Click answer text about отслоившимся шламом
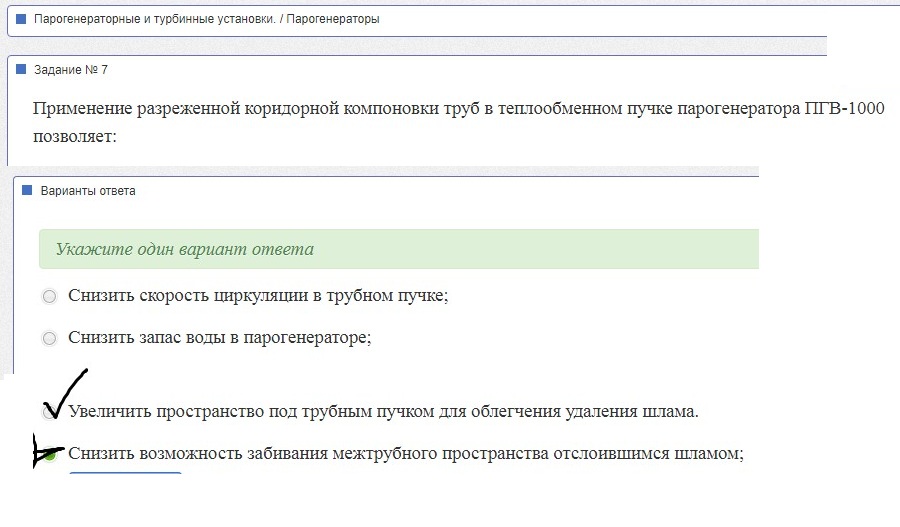900x527 pixels. pos(406,453)
